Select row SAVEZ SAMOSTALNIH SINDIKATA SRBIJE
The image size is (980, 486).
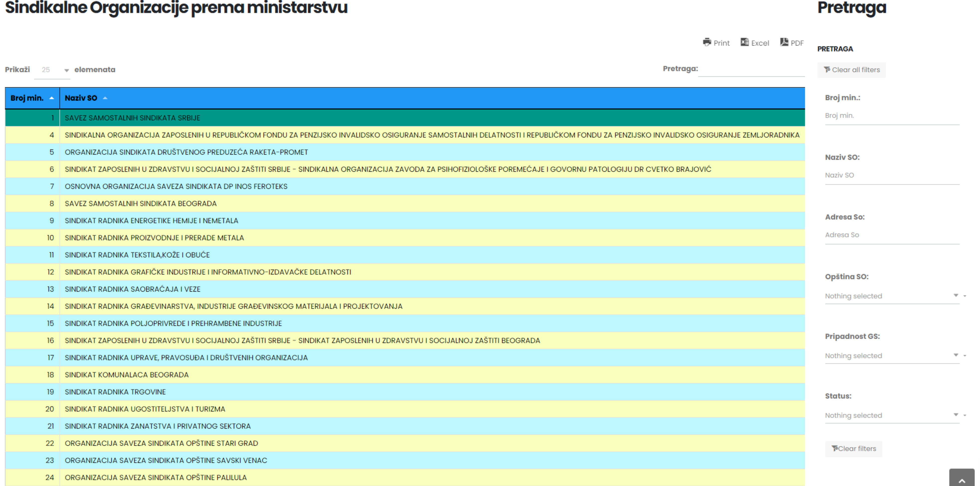(405, 118)
